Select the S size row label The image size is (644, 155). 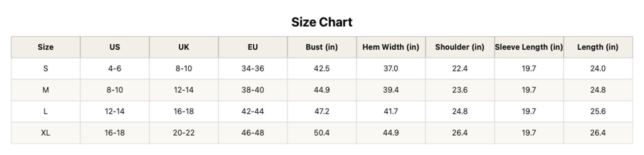46,68
